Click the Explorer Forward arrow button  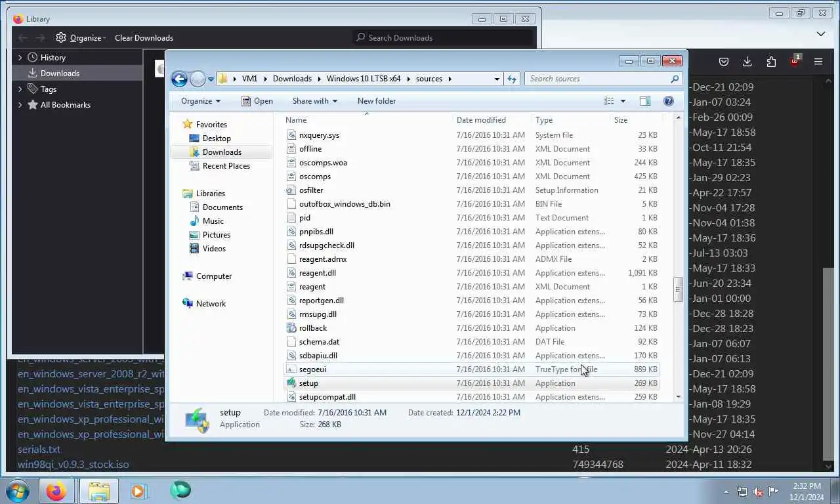click(x=198, y=79)
